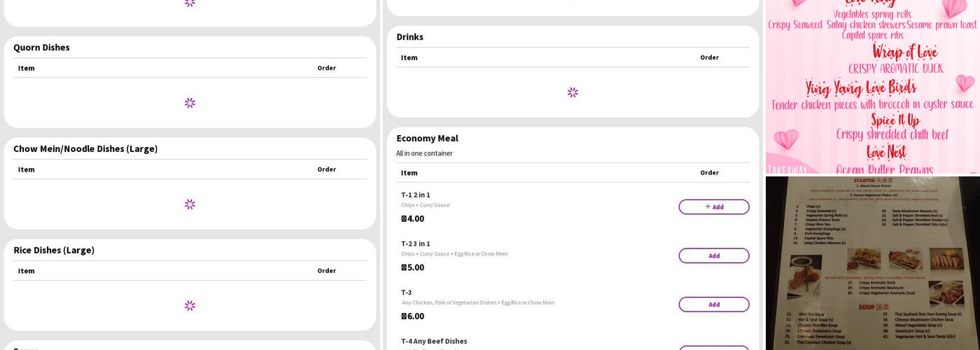
Task: Click the Drinks section heading
Action: [x=409, y=37]
